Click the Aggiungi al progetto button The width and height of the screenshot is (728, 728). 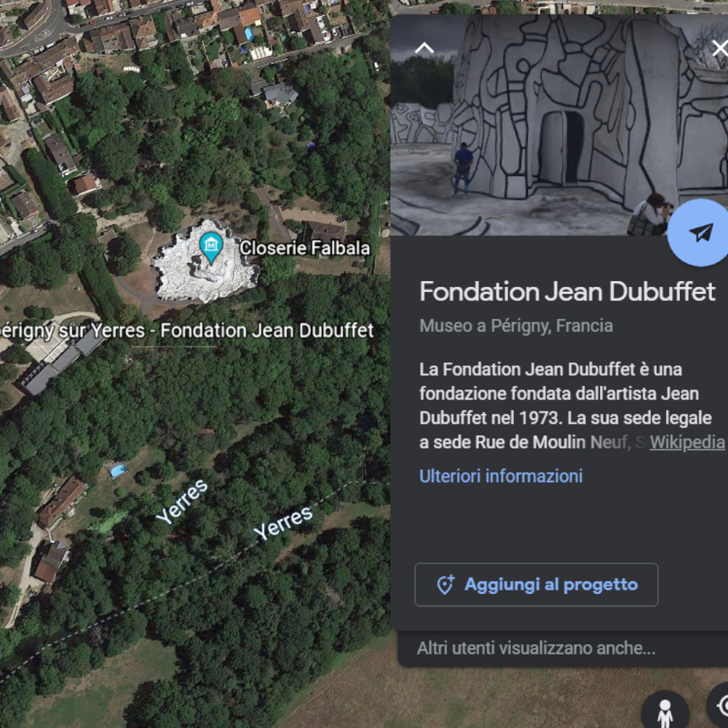pyautogui.click(x=537, y=585)
